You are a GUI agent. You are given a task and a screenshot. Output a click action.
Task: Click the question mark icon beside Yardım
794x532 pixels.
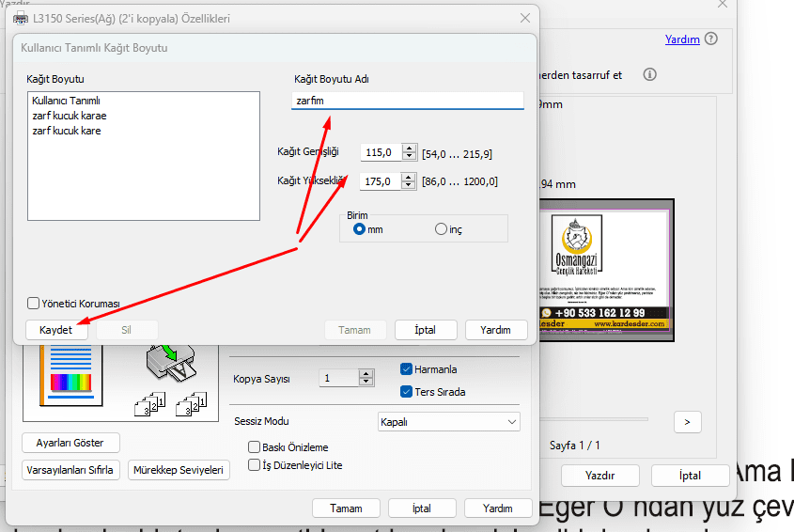tap(711, 39)
